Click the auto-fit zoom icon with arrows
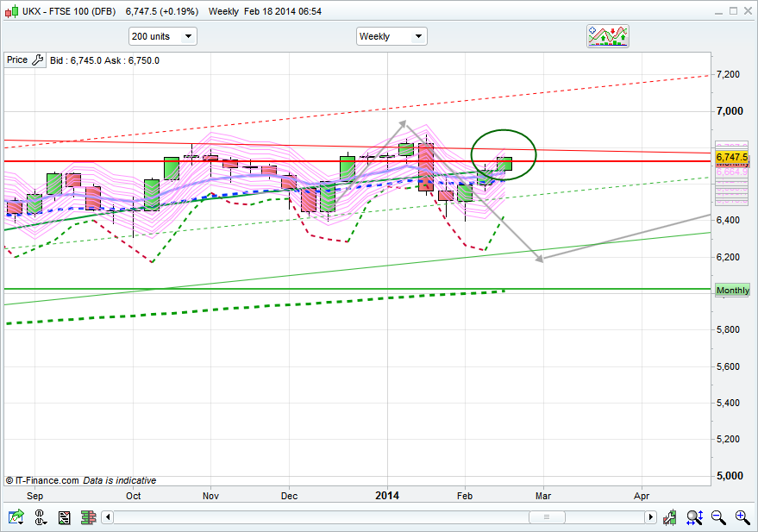The width and height of the screenshot is (758, 532). click(x=694, y=517)
